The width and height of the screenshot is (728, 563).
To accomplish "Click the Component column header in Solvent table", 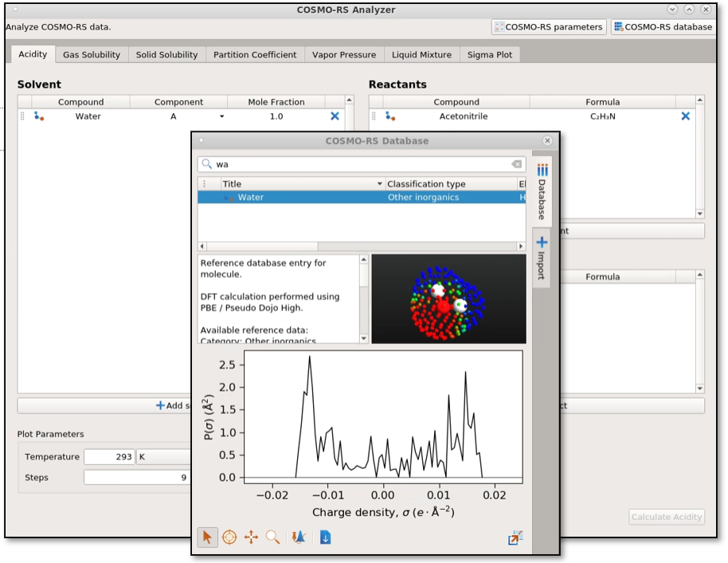I will pyautogui.click(x=178, y=102).
